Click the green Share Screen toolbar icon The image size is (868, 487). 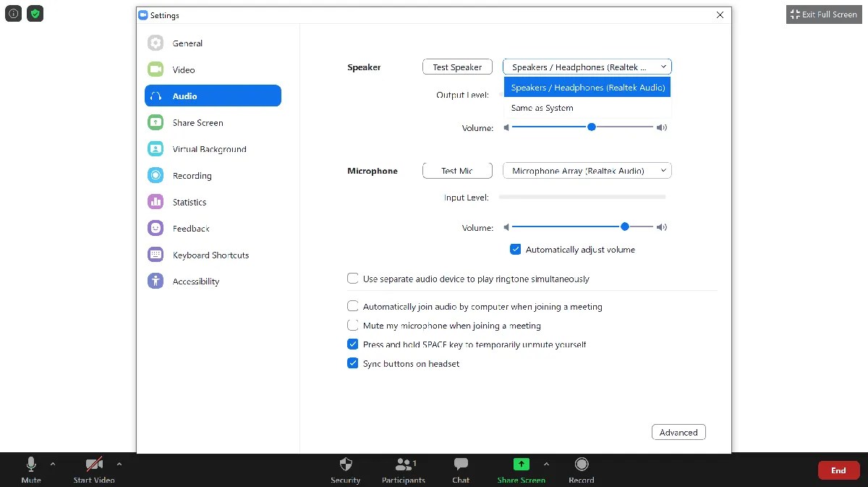click(x=522, y=465)
